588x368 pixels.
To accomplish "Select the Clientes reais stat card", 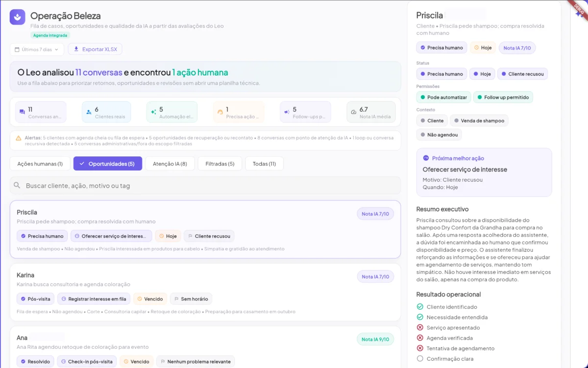I will [106, 112].
